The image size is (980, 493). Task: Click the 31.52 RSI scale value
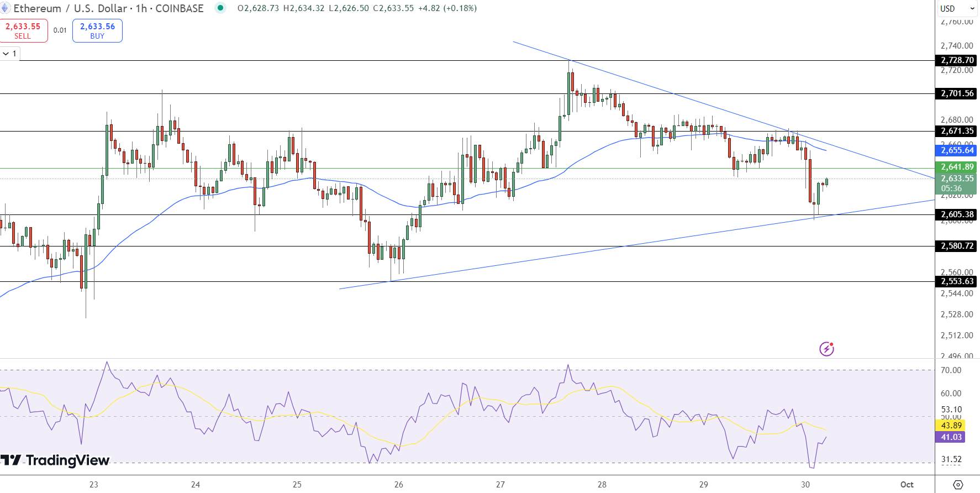(x=951, y=459)
